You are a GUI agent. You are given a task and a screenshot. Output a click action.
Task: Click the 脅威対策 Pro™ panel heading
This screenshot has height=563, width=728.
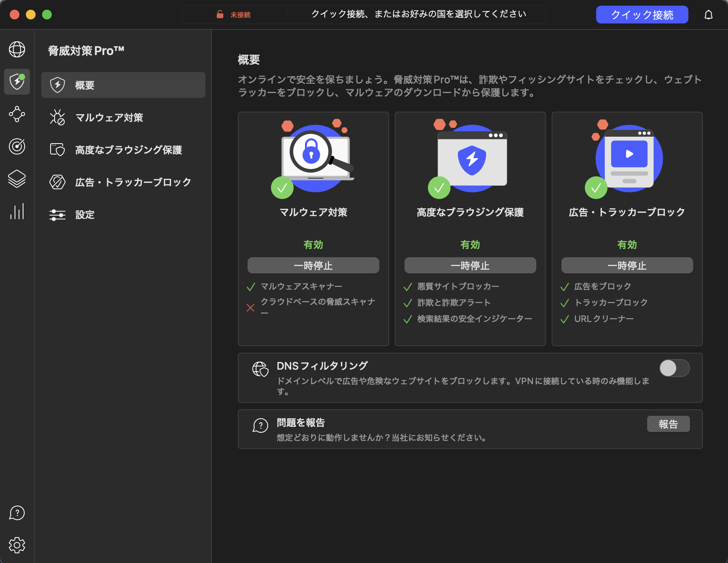coord(86,51)
